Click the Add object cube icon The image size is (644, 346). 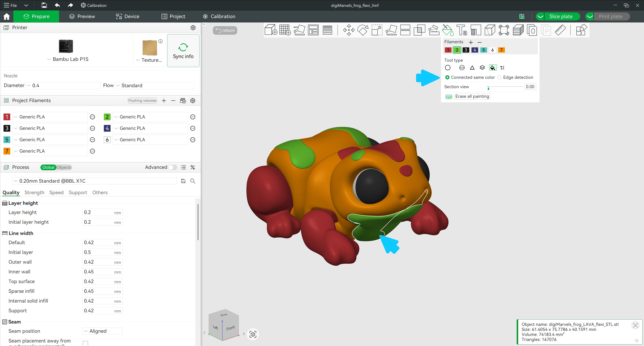(271, 30)
